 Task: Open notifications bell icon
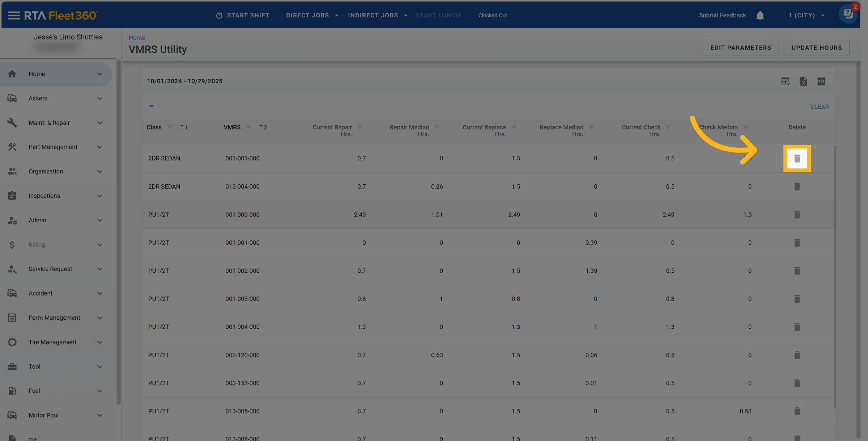(x=760, y=16)
